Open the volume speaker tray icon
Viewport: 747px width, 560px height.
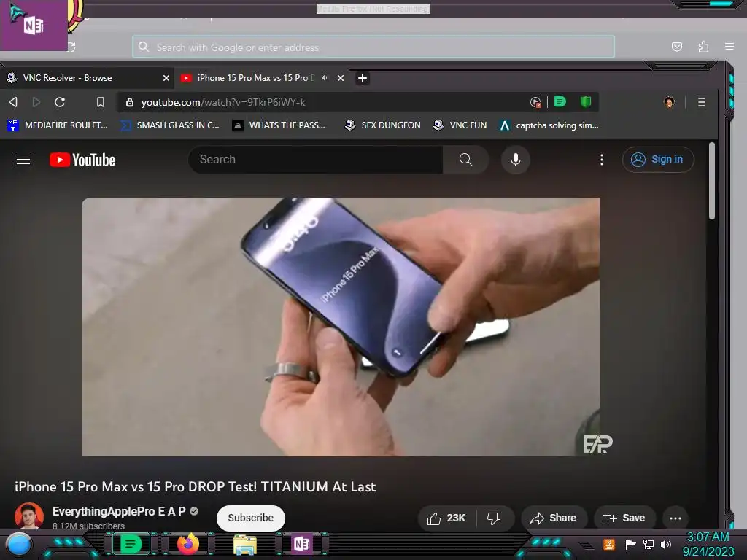666,544
